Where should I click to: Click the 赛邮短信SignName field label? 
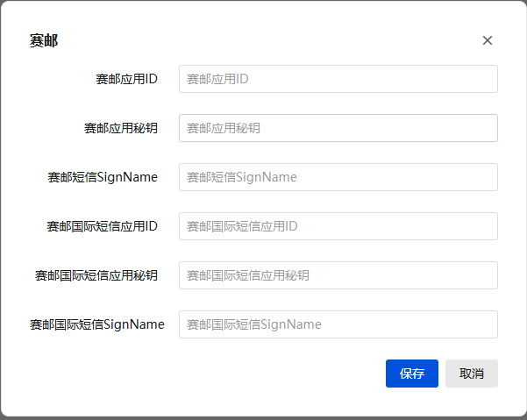coord(103,177)
